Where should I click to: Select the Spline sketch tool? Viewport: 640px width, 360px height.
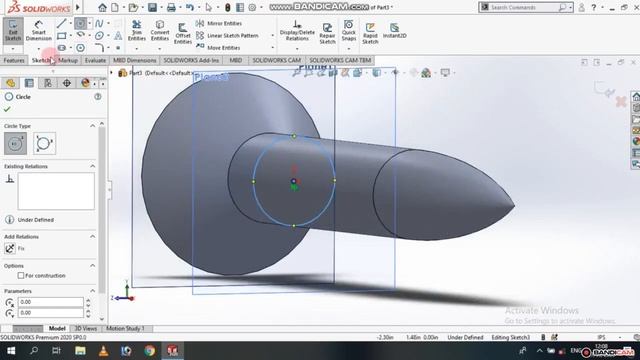pyautogui.click(x=99, y=24)
